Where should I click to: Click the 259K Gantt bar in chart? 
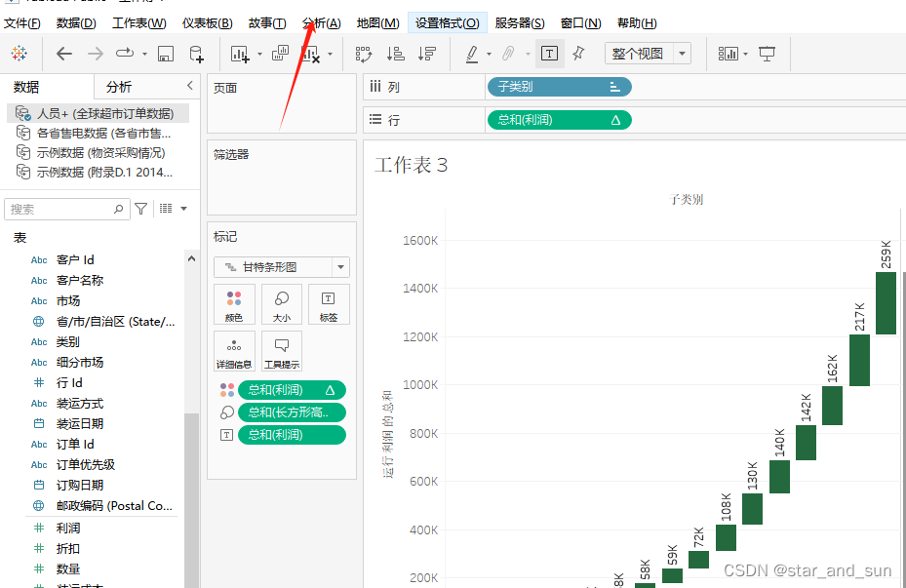click(886, 303)
